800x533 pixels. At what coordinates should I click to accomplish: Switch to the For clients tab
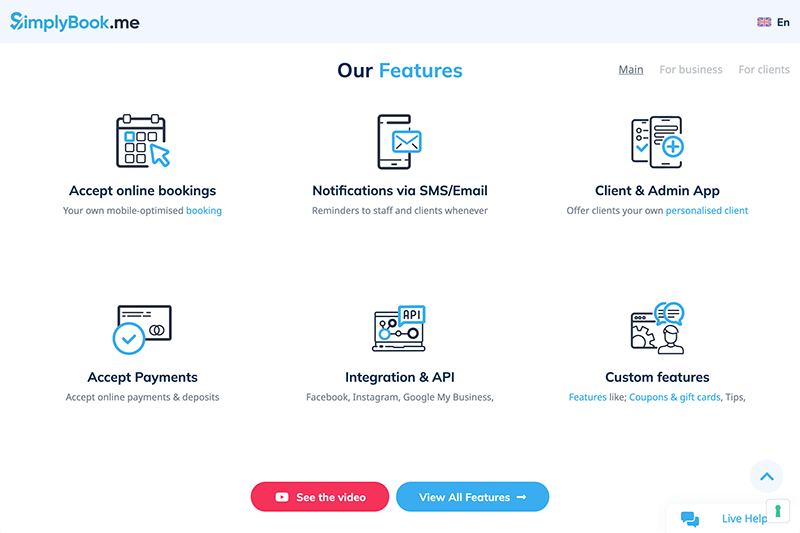[x=764, y=70]
